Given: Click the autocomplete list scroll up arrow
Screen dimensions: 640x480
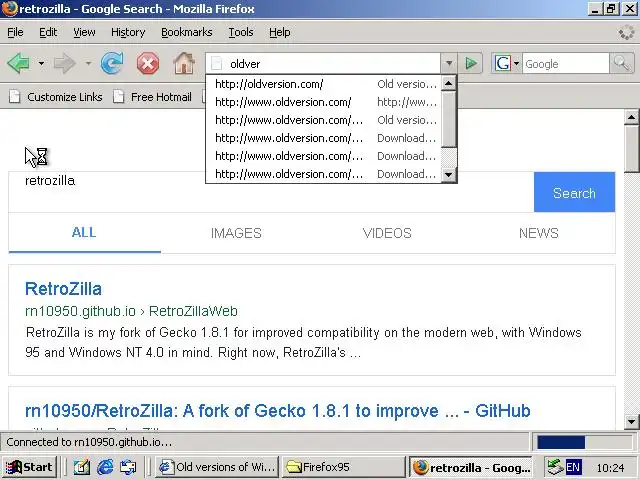Looking at the screenshot, I should (449, 83).
